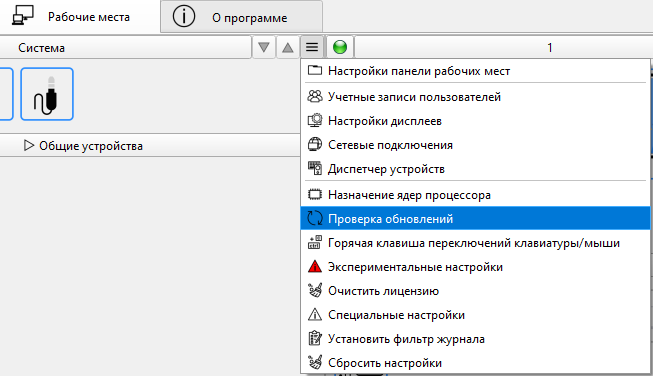
Task: Click the folder icon of panel settings
Action: click(315, 70)
